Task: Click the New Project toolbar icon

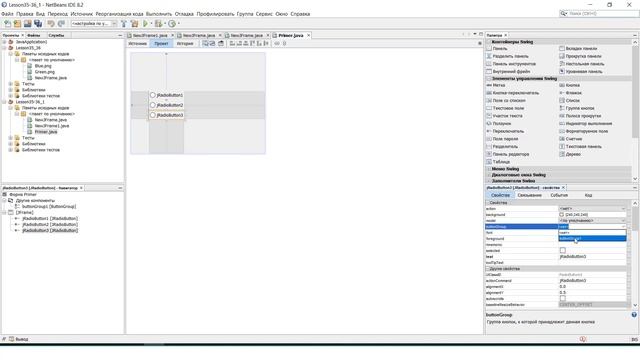Action: 18,24
